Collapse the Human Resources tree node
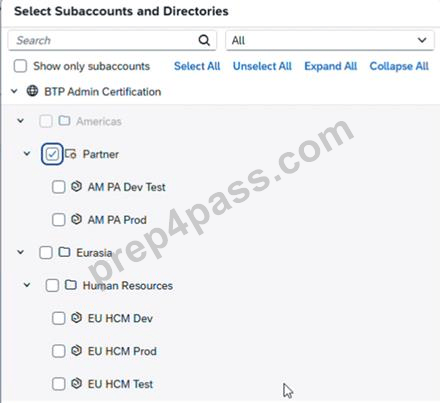The width and height of the screenshot is (442, 403). tap(27, 285)
